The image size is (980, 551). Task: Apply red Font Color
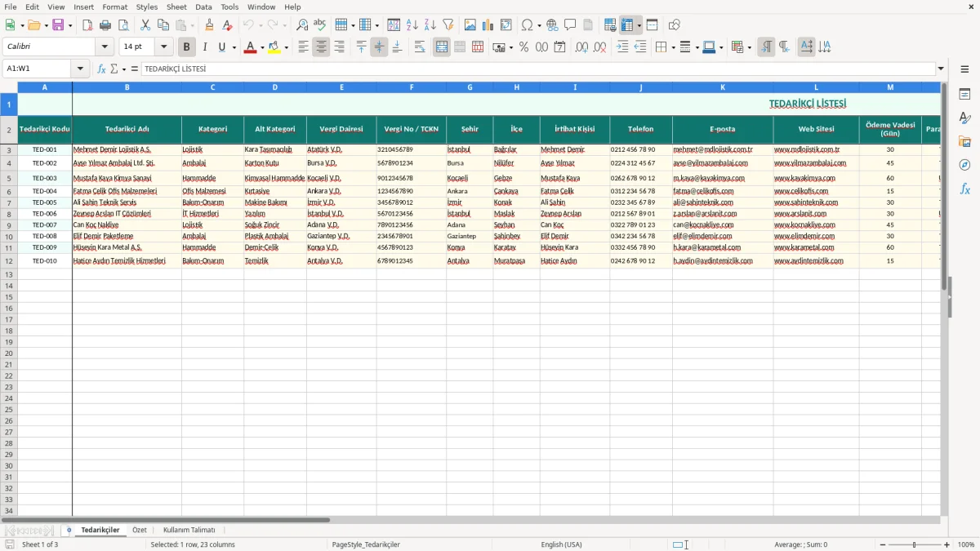pyautogui.click(x=250, y=47)
